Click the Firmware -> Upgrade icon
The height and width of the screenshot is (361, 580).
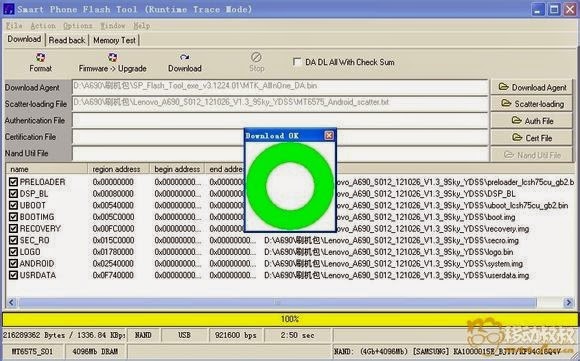pyautogui.click(x=112, y=57)
